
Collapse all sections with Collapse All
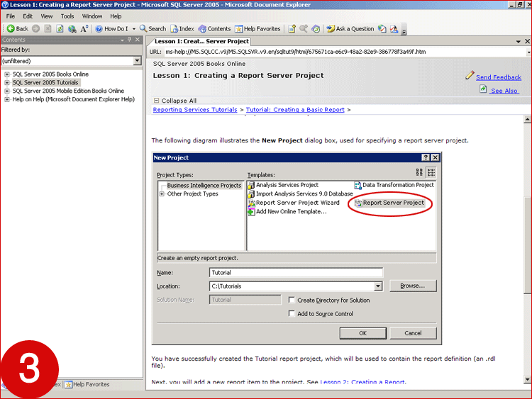175,101
